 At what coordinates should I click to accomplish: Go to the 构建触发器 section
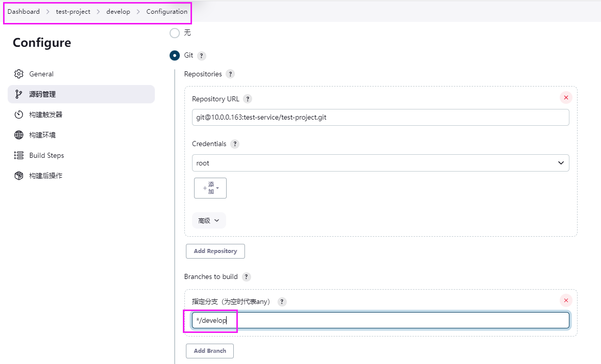81,115
